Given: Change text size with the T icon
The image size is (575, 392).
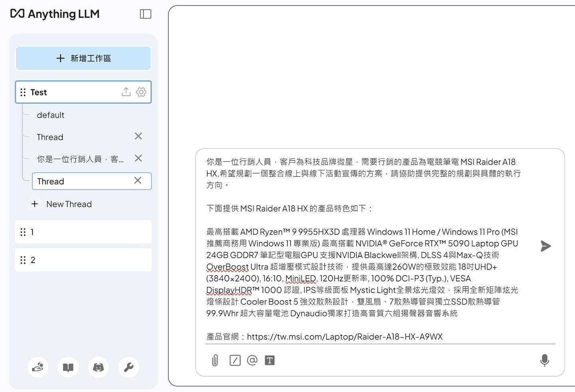Looking at the screenshot, I should (x=270, y=360).
